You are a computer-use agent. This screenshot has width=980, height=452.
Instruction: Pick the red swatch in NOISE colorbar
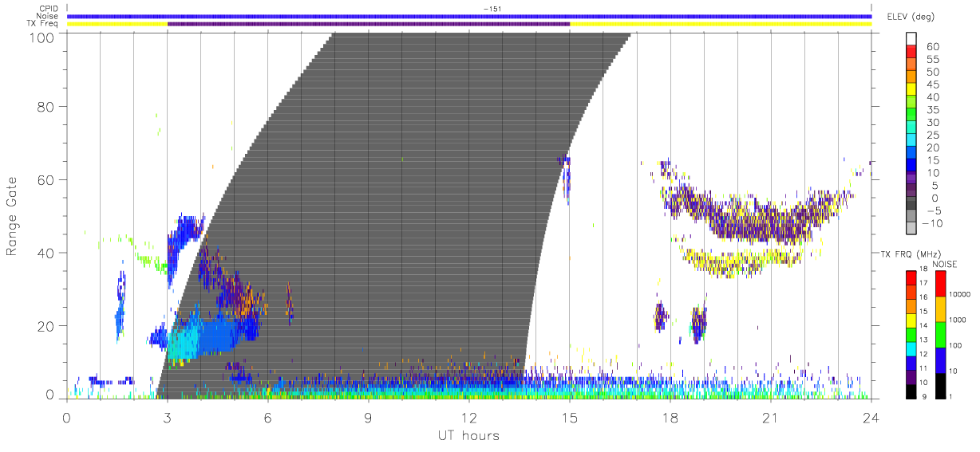(941, 283)
